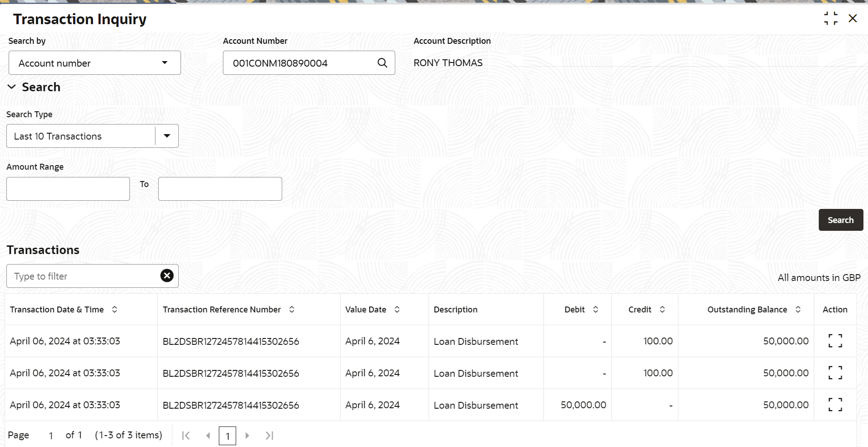Sort by Transaction Reference Number
868x447 pixels.
pyautogui.click(x=292, y=309)
